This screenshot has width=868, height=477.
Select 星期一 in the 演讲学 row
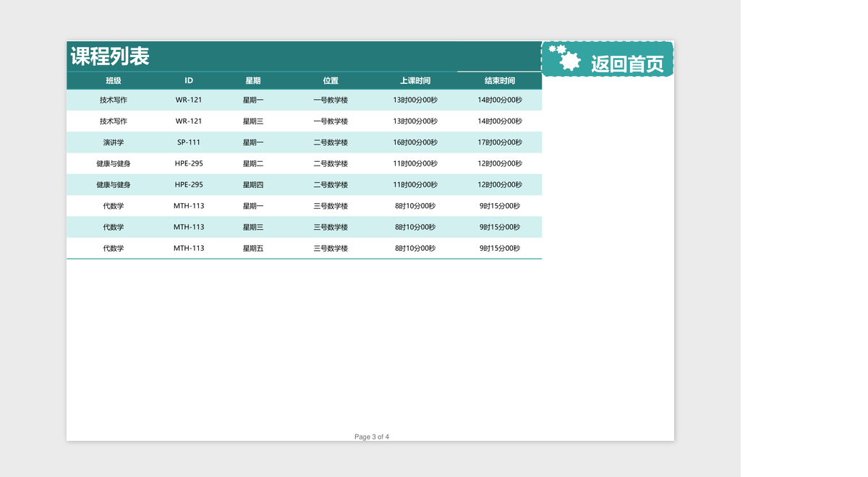(253, 142)
